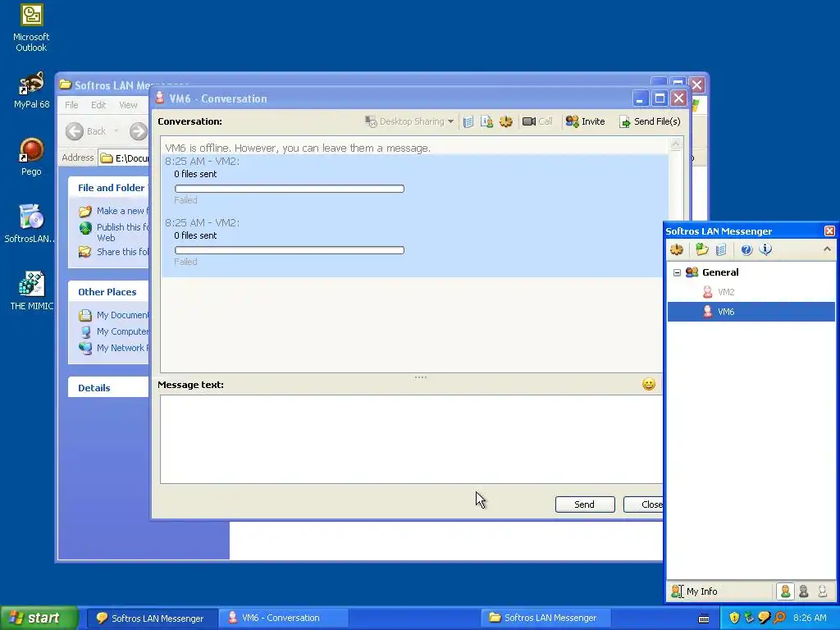The image size is (840, 630).
Task: Click the Close button of the conversation
Action: 643,504
